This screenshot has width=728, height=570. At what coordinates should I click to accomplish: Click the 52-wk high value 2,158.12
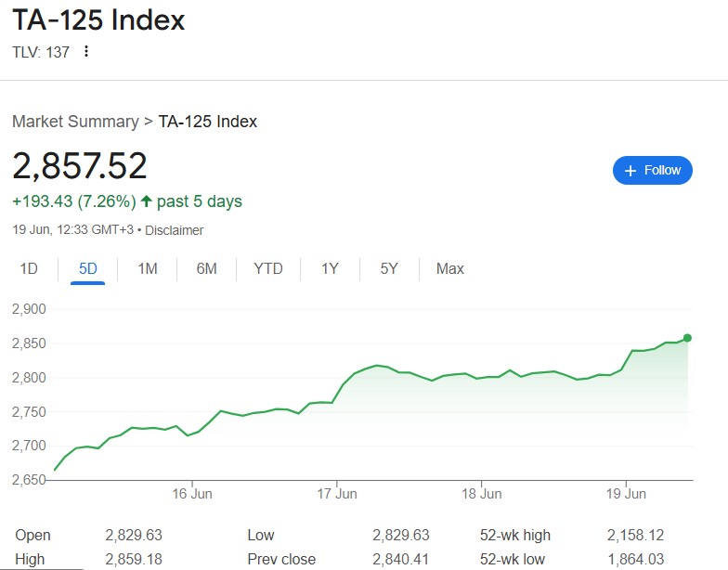click(635, 535)
